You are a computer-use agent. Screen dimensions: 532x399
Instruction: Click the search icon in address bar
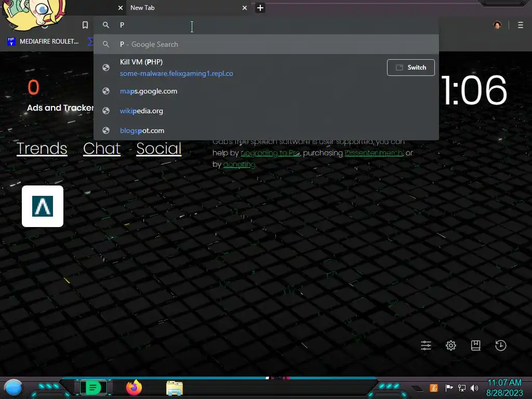pyautogui.click(x=106, y=25)
